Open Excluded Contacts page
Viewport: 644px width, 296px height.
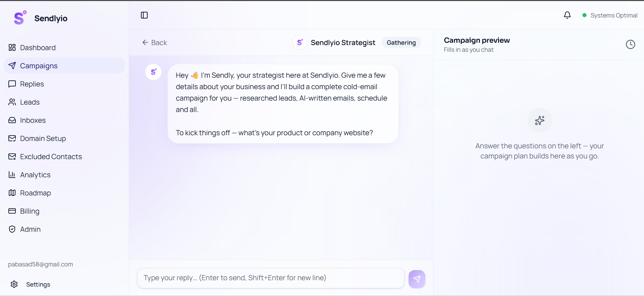point(64,156)
